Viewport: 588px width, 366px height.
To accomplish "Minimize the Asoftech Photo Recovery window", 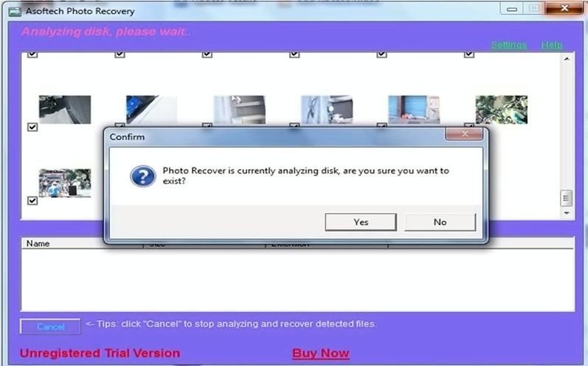I will click(512, 9).
